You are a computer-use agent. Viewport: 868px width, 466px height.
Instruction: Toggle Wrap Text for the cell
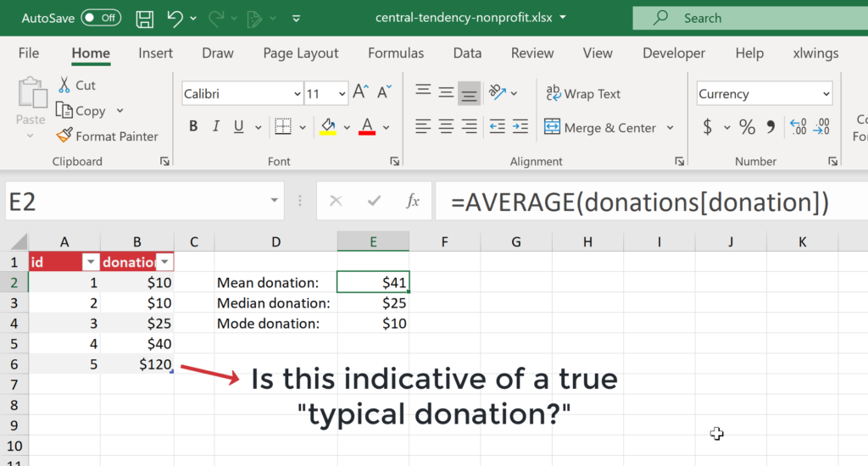coord(583,94)
